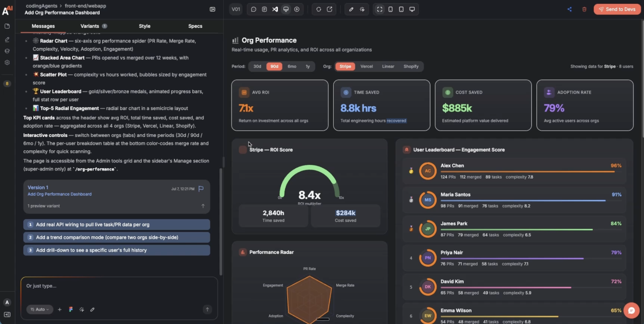
Task: Click the Figma icon in chat input
Action: pos(71,309)
